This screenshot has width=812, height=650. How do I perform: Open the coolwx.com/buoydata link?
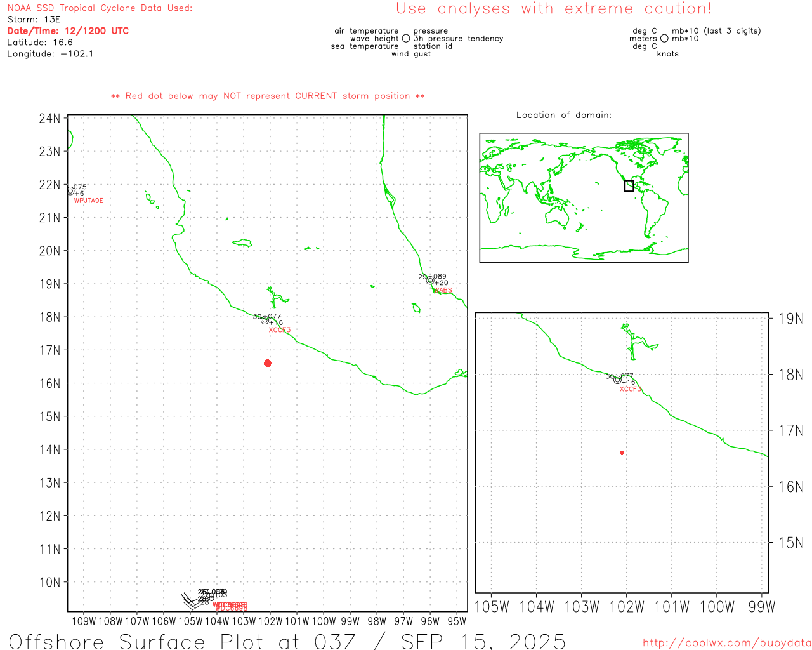point(727,643)
